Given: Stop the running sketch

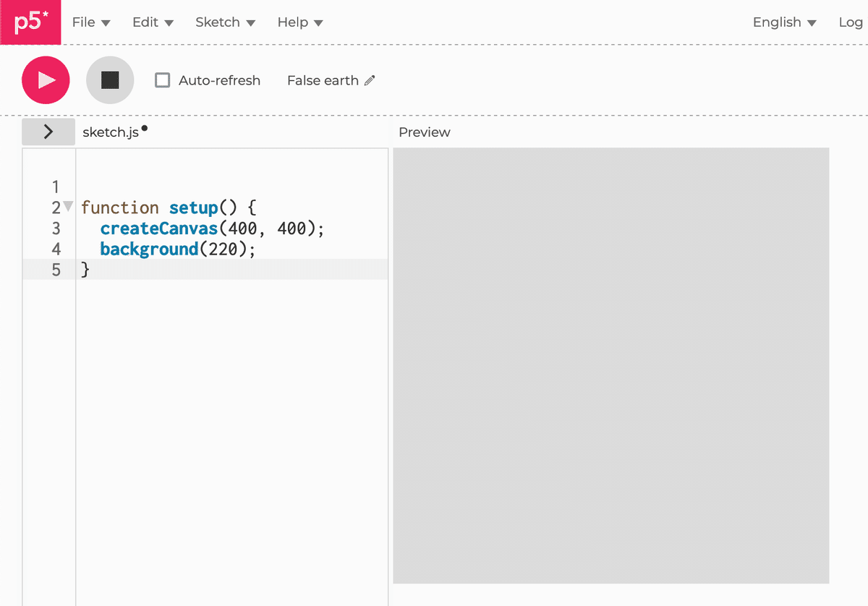Looking at the screenshot, I should (x=110, y=80).
